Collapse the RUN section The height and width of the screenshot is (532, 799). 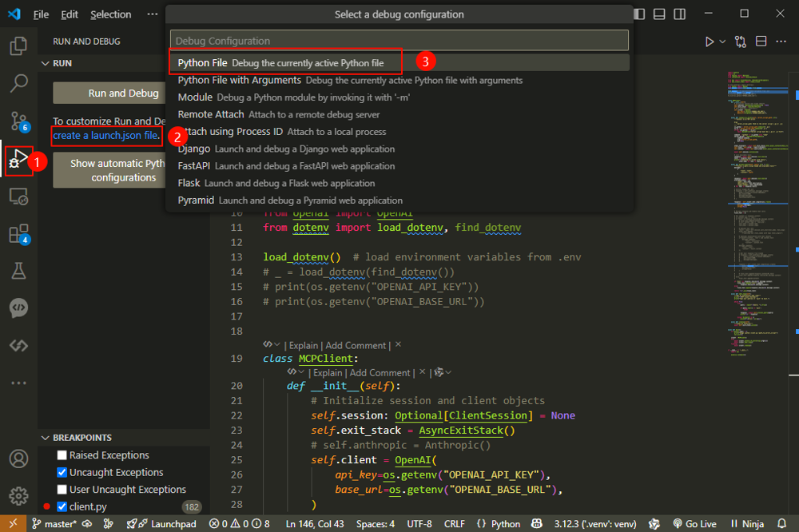45,63
